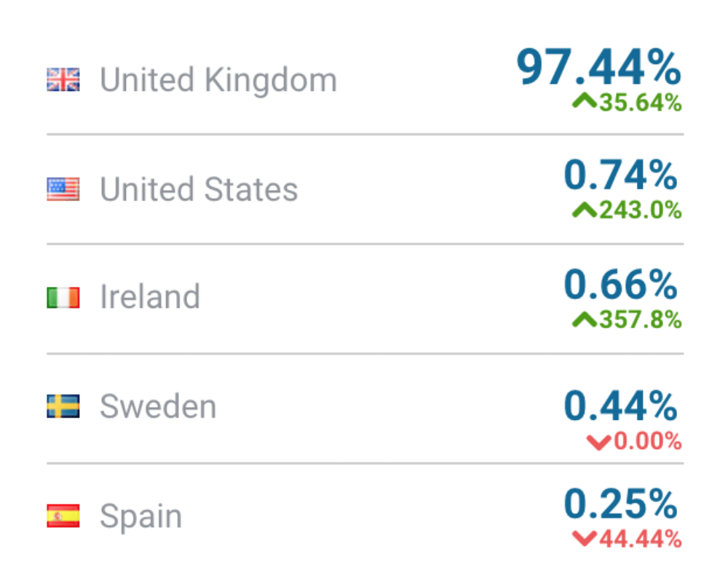Select the Ireland country label
This screenshot has height=567, width=728.
click(x=150, y=298)
